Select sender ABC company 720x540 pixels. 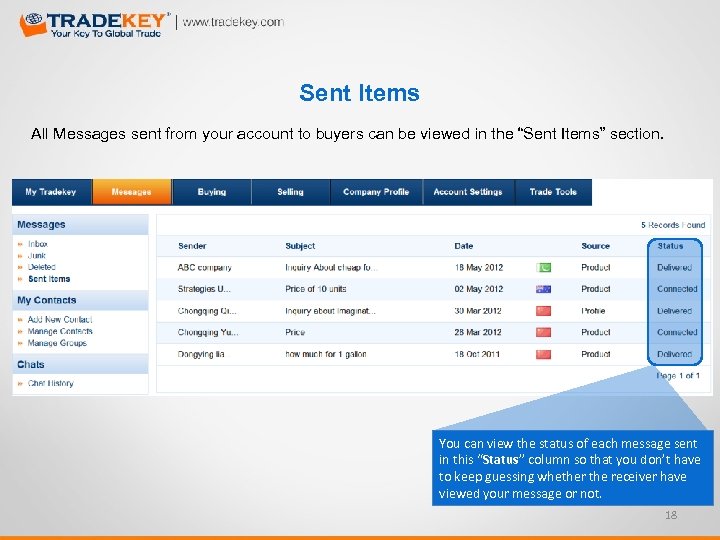tap(205, 267)
